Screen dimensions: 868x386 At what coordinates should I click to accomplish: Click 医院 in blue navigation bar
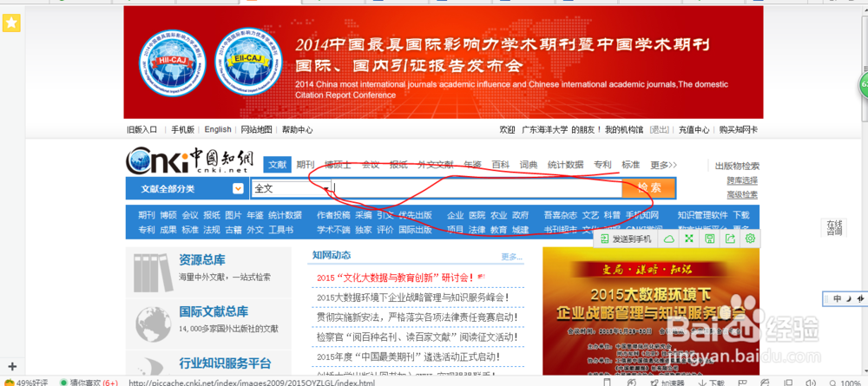click(x=477, y=215)
